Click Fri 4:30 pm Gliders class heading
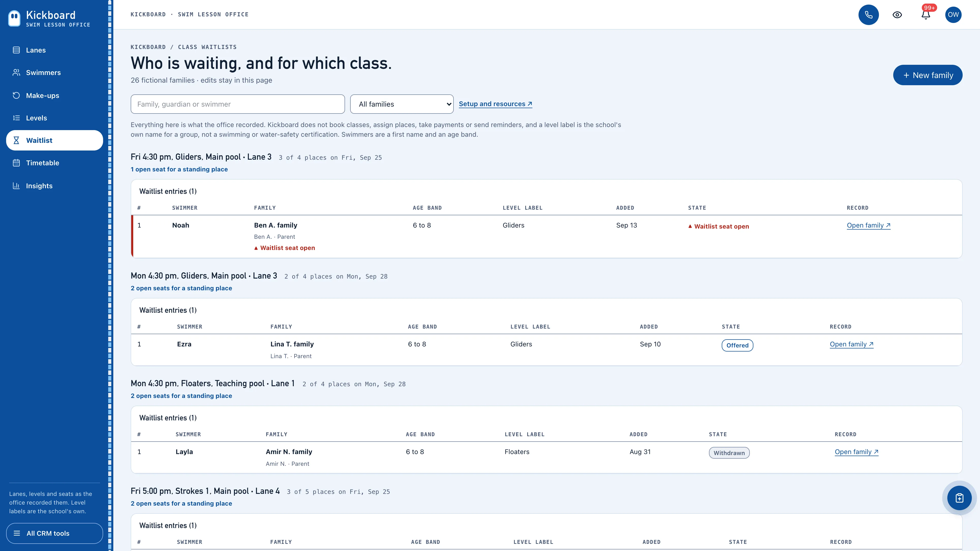Screen dimensions: 980x551 [x=201, y=157]
